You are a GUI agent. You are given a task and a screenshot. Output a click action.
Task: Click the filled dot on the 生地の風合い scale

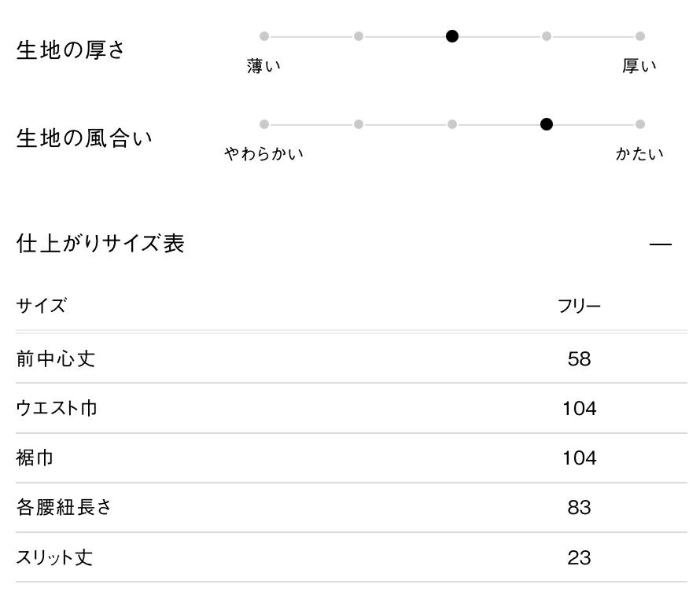click(x=547, y=124)
